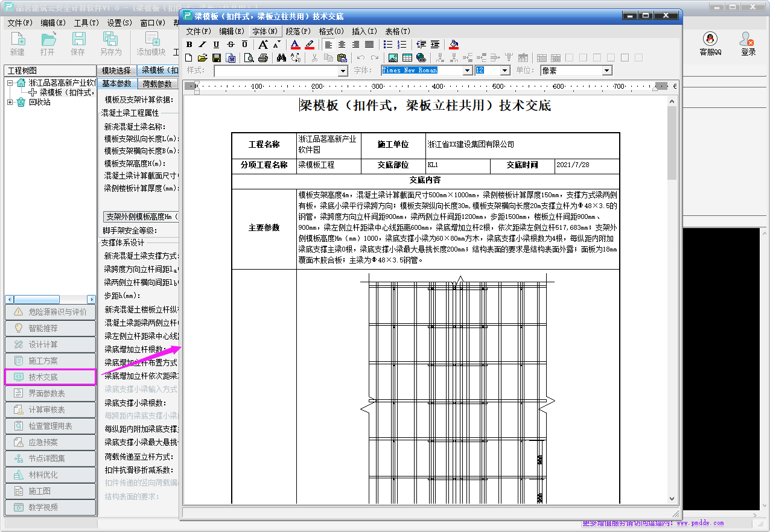Open the 表格(T) menu
Image resolution: width=770 pixels, height=532 pixels.
click(x=398, y=31)
